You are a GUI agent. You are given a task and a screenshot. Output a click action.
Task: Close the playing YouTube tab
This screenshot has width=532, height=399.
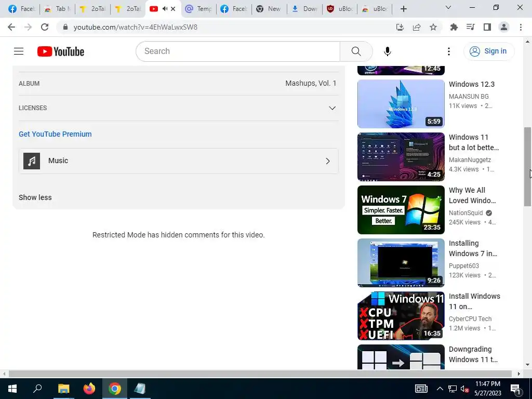pos(173,9)
